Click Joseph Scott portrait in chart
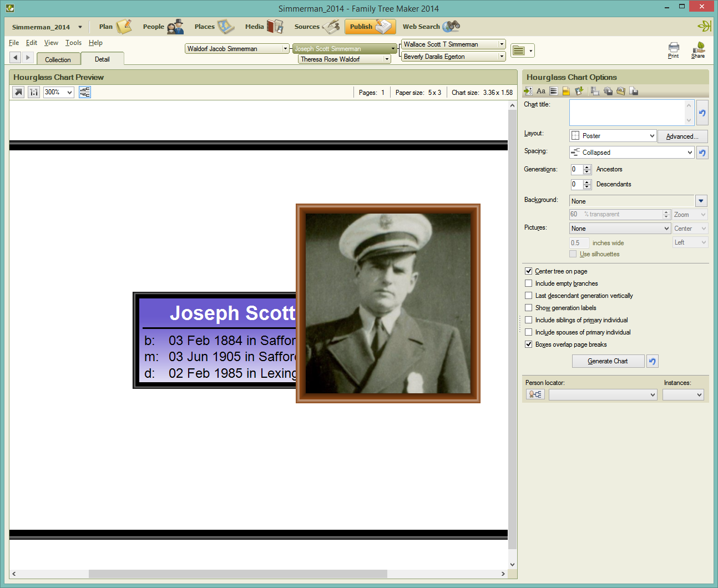The height and width of the screenshot is (588, 718). coord(388,303)
